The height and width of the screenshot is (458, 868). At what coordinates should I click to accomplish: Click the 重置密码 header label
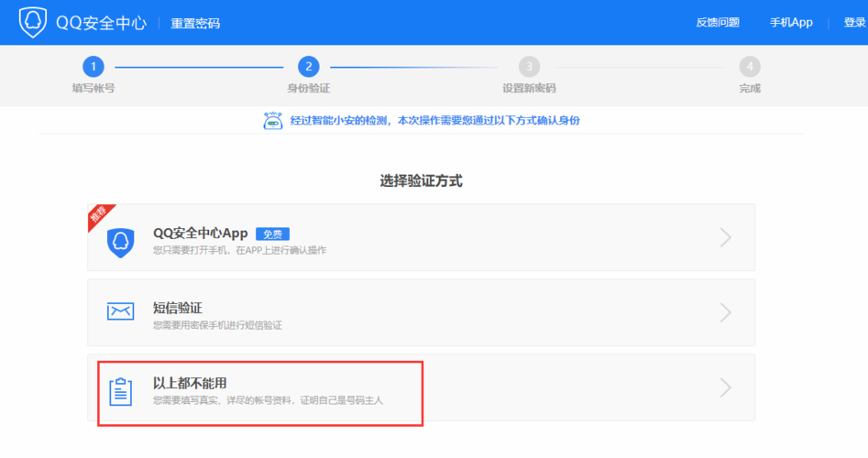[x=195, y=23]
